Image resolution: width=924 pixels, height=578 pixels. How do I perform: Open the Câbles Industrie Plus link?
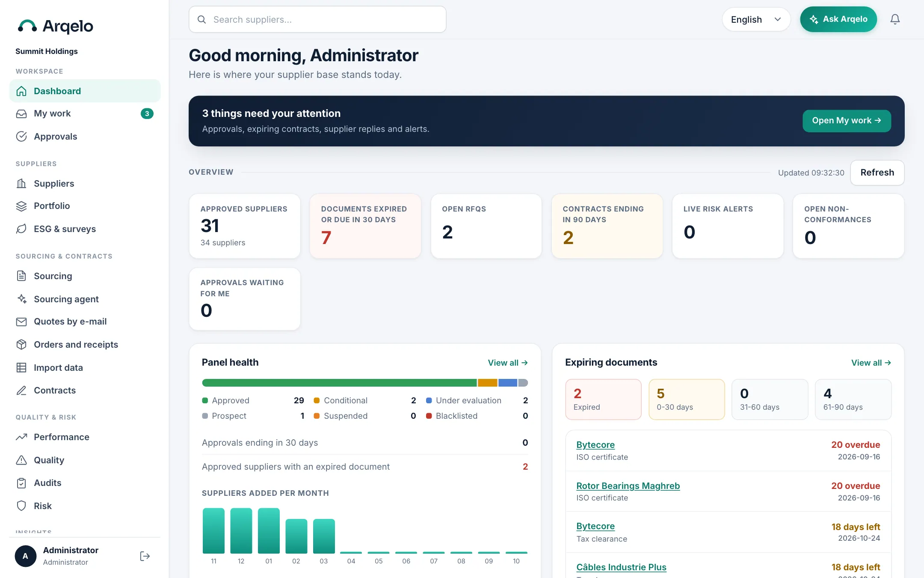click(621, 567)
